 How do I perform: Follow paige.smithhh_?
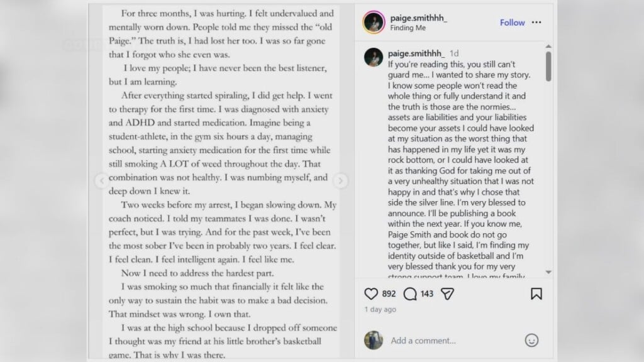pyautogui.click(x=512, y=23)
